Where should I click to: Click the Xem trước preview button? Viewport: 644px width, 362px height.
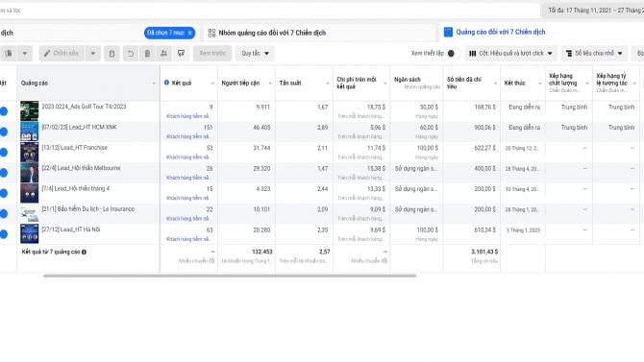tap(212, 54)
